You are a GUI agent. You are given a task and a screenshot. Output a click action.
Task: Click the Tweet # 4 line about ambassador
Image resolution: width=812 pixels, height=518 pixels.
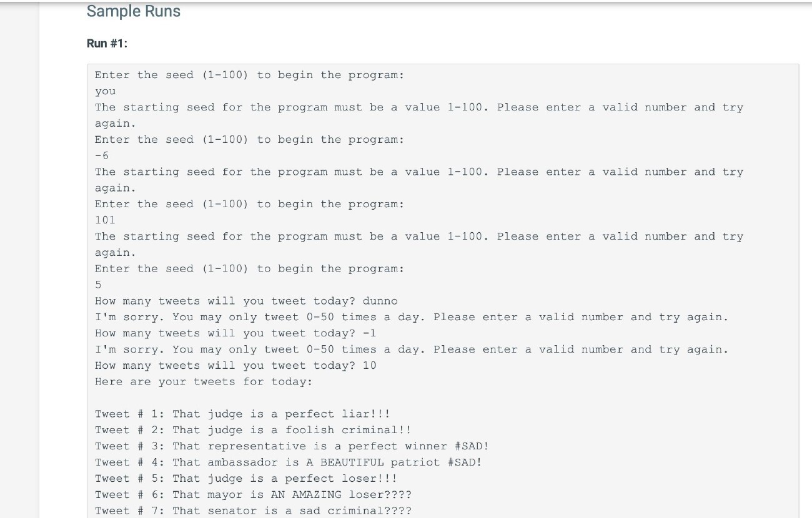click(x=288, y=462)
